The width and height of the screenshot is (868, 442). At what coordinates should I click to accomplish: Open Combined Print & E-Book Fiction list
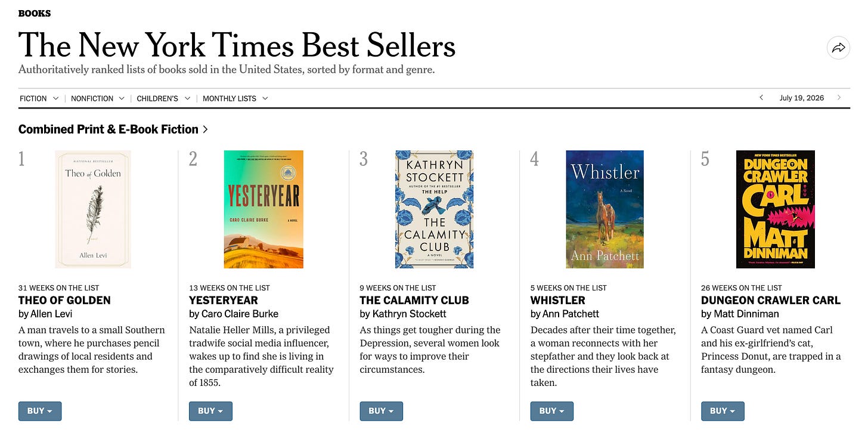point(113,129)
